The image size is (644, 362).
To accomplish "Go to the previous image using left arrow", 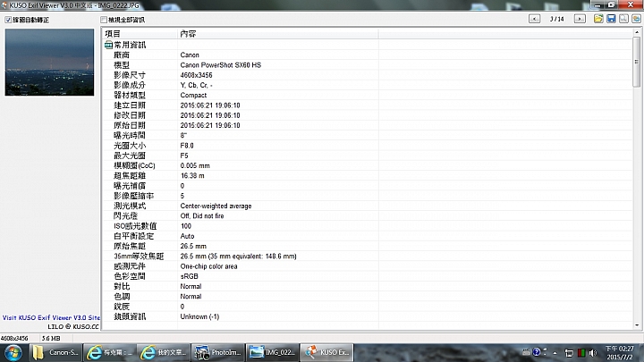I will [534, 19].
